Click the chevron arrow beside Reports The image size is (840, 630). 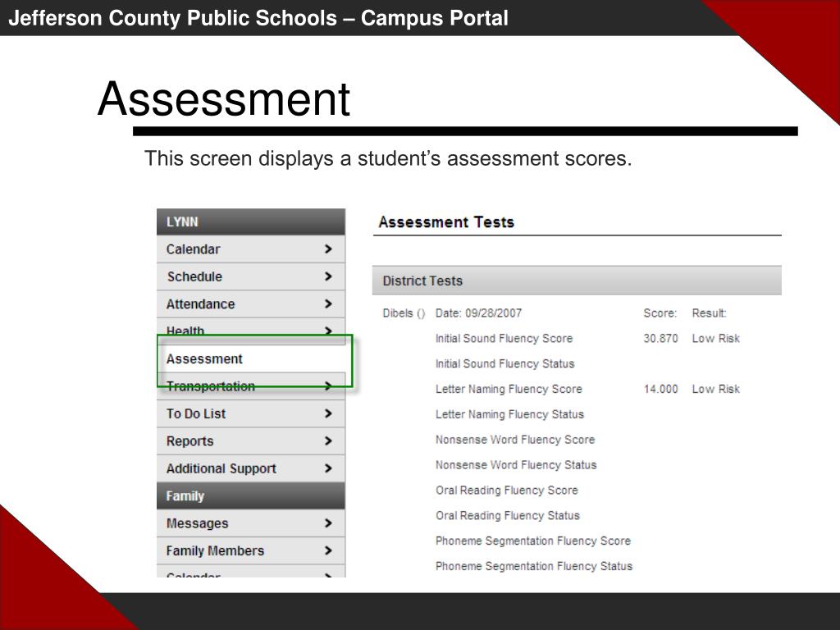(x=328, y=441)
